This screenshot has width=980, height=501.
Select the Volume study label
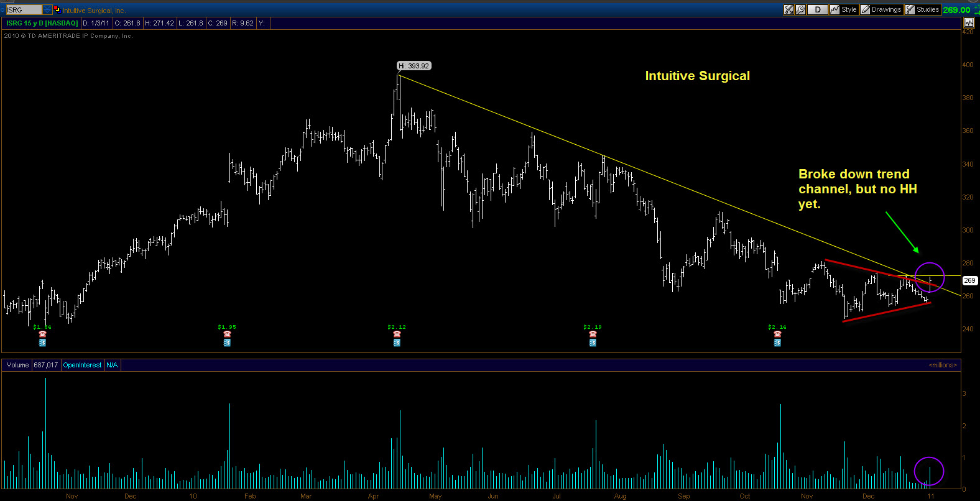(18, 365)
